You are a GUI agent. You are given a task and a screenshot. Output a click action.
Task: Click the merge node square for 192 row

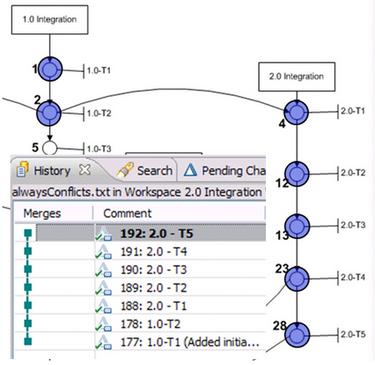[28, 233]
